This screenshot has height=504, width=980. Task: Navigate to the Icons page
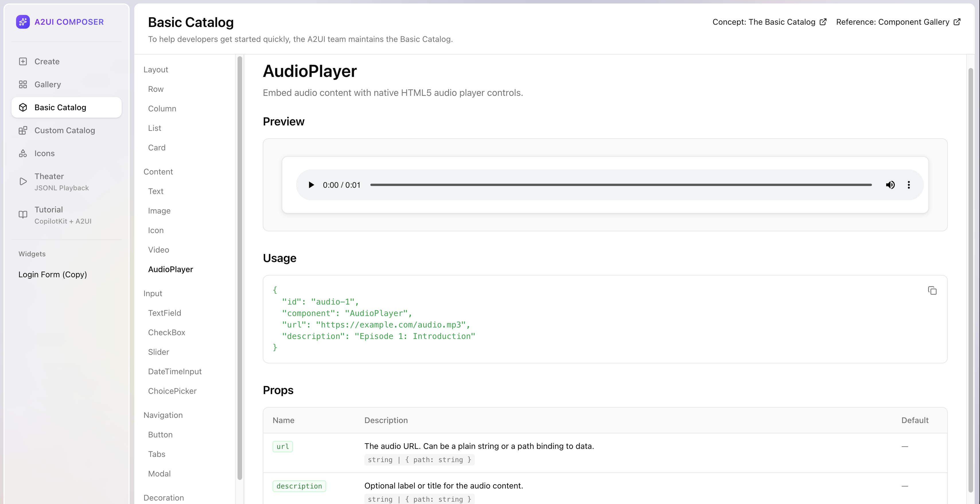click(44, 153)
